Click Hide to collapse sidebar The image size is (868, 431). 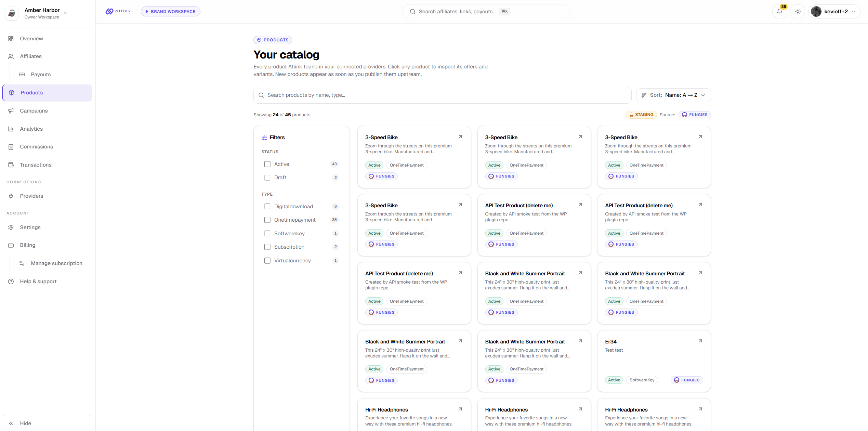[x=47, y=423]
